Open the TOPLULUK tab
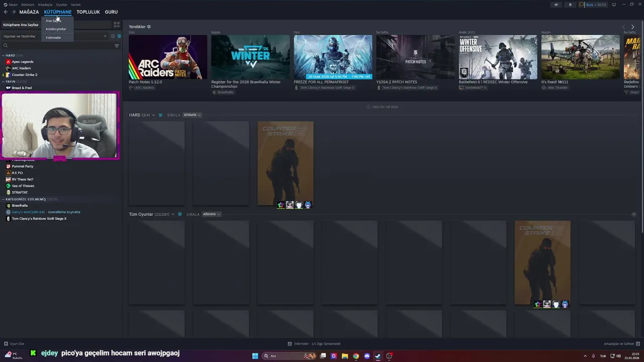The height and width of the screenshot is (362, 644). (x=88, y=12)
